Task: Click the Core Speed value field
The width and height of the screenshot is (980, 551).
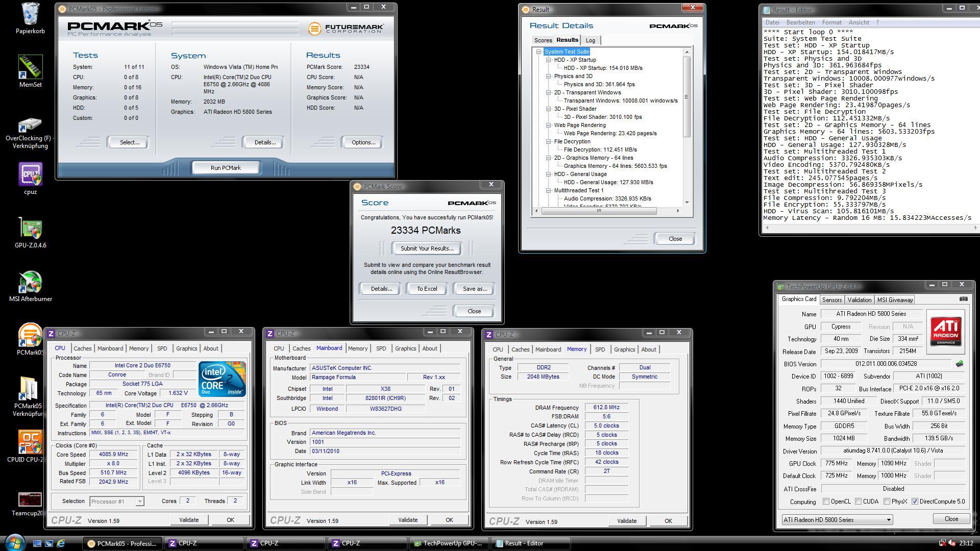Action: (x=114, y=455)
